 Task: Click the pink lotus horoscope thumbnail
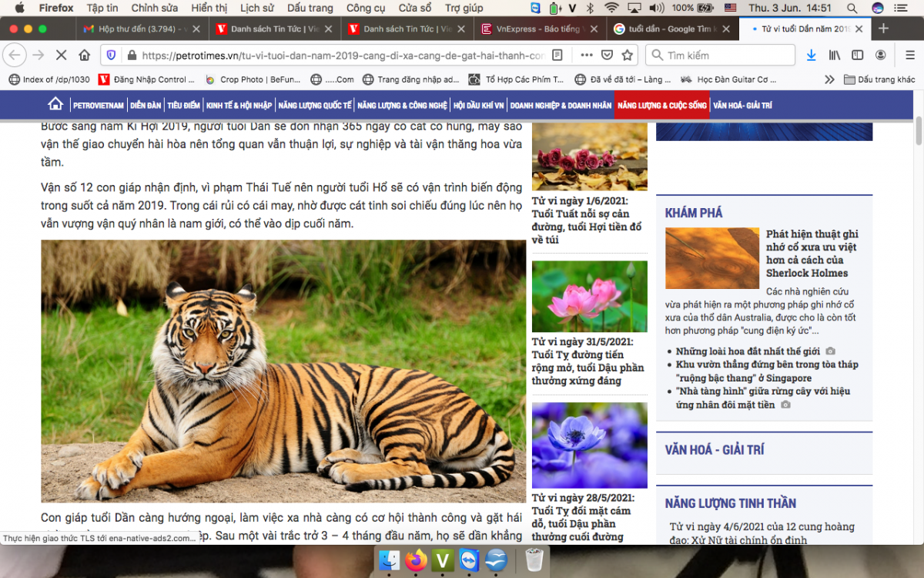(x=589, y=297)
